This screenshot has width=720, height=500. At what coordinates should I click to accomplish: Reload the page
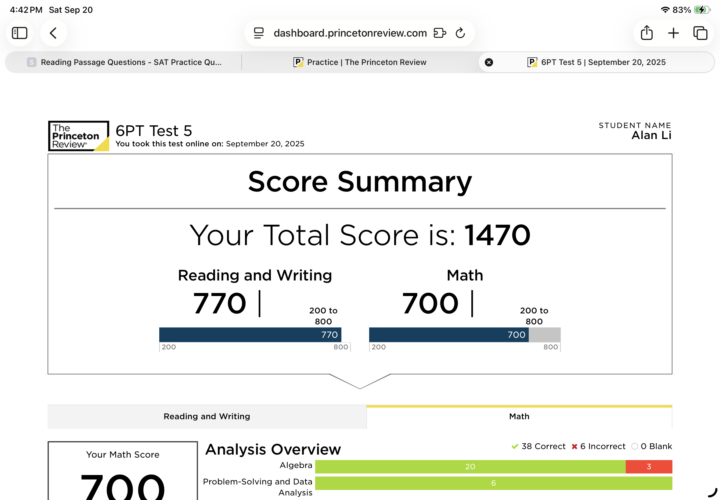click(460, 33)
